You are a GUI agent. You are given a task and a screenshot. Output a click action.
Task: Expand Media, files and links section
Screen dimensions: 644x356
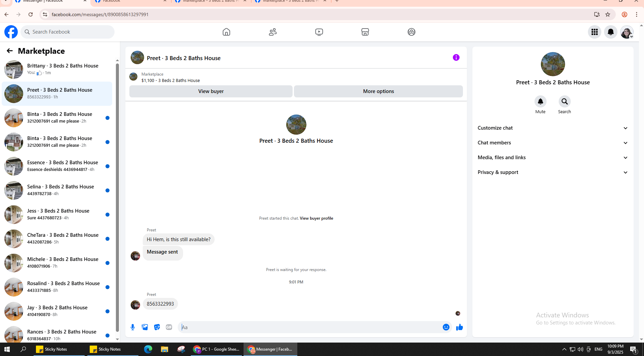[x=553, y=158]
